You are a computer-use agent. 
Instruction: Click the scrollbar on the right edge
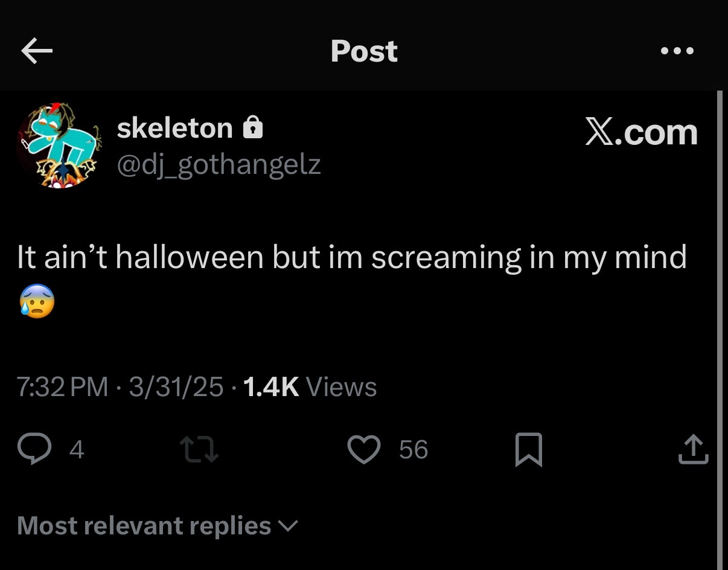(718, 330)
